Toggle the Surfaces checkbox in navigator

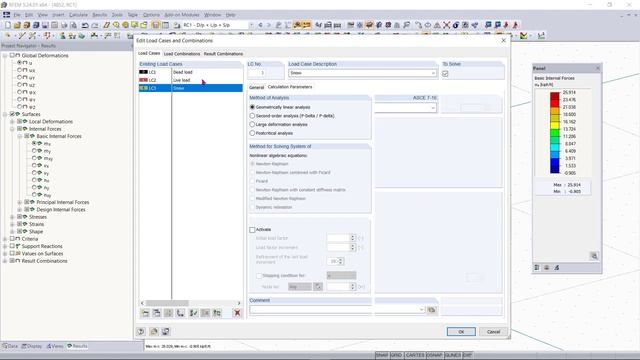pos(12,114)
